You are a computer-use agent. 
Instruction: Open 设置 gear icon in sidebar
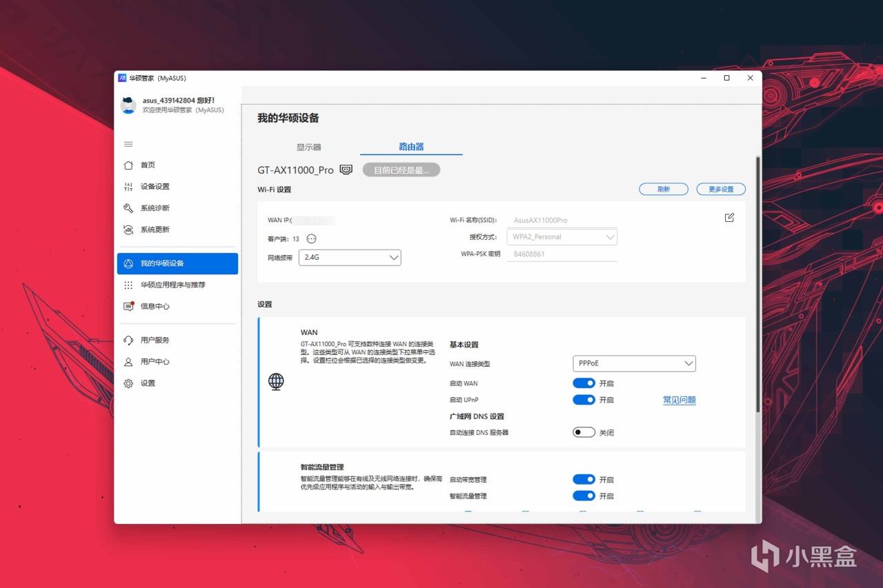tap(128, 383)
